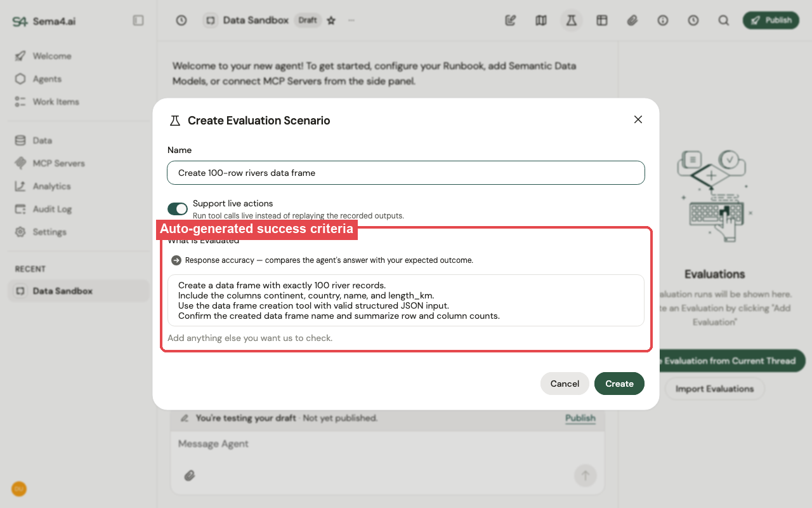Click the Create button

tap(619, 384)
